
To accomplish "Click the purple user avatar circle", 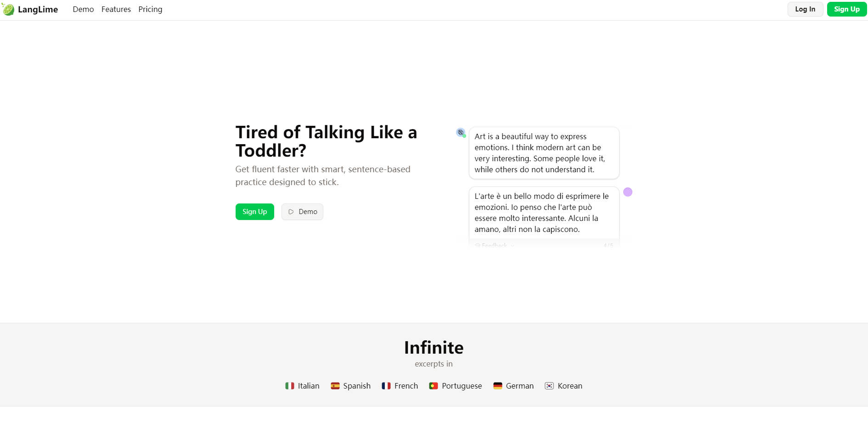I will pos(628,192).
